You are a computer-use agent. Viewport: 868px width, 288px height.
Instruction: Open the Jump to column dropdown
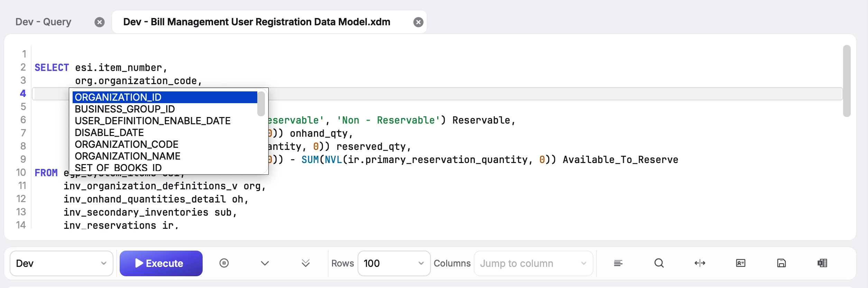tap(533, 263)
